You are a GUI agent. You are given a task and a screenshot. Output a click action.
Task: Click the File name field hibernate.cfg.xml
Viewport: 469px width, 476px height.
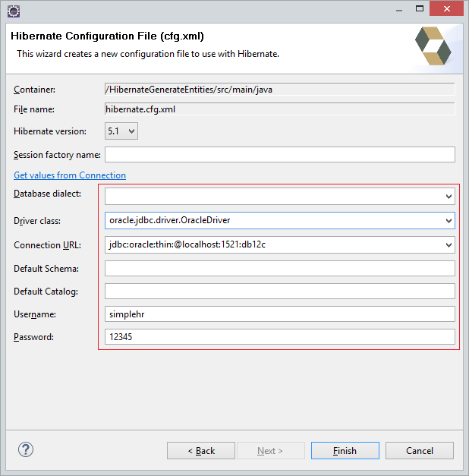pyautogui.click(x=280, y=109)
